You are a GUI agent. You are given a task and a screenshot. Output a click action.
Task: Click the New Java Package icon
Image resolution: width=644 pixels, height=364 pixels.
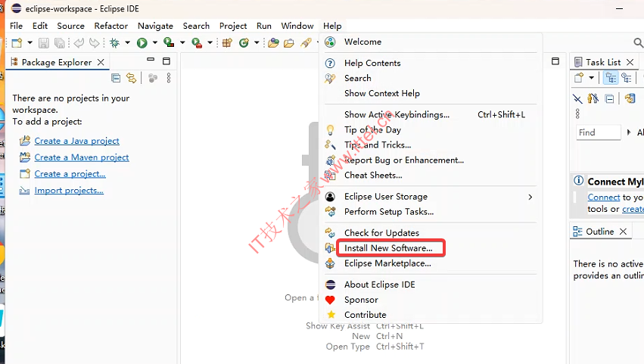coord(227,42)
